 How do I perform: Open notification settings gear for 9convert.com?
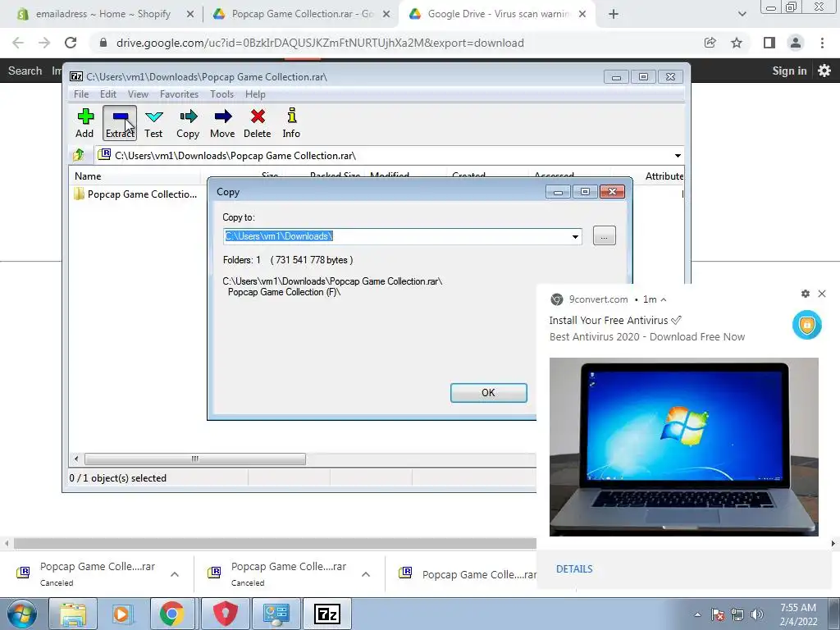(x=806, y=294)
